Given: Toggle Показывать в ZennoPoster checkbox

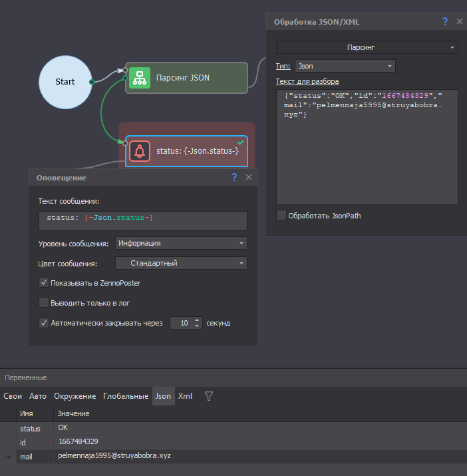Looking at the screenshot, I should (x=44, y=283).
